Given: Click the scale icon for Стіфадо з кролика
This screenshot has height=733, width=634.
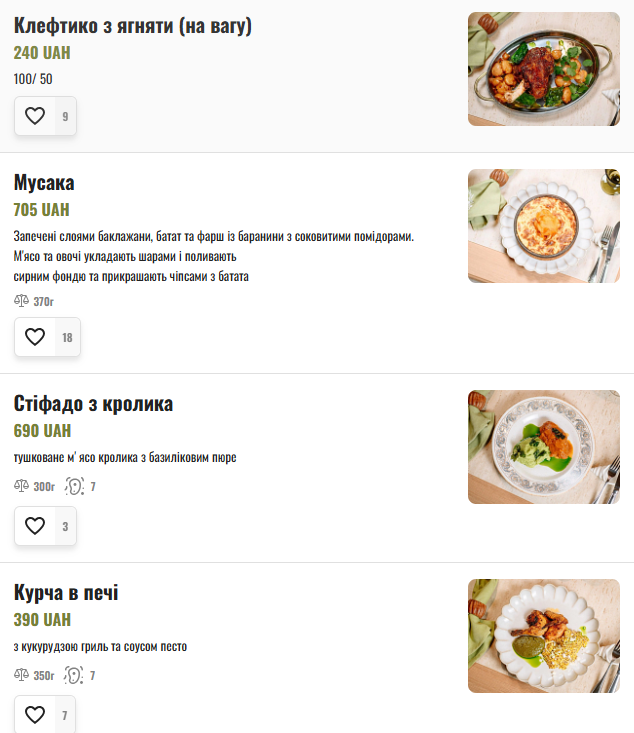Looking at the screenshot, I should [22, 486].
